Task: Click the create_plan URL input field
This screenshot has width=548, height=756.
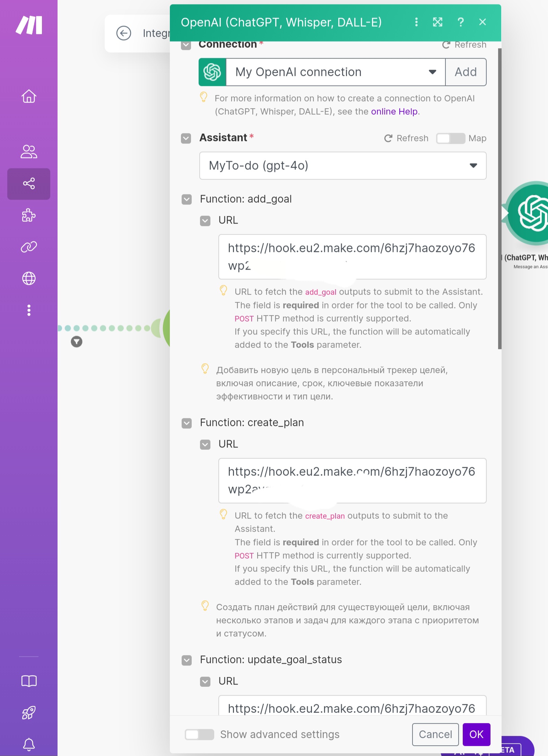Action: click(x=352, y=480)
